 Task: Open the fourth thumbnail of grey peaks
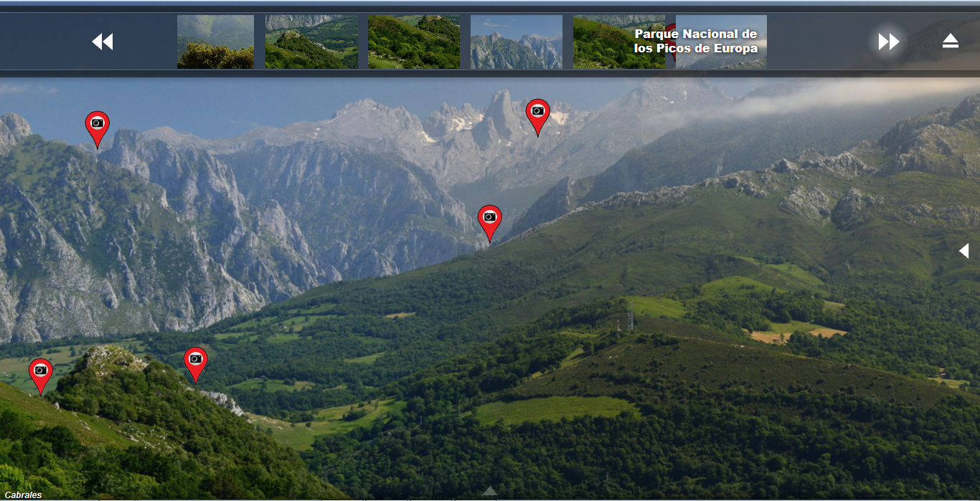click(x=517, y=42)
